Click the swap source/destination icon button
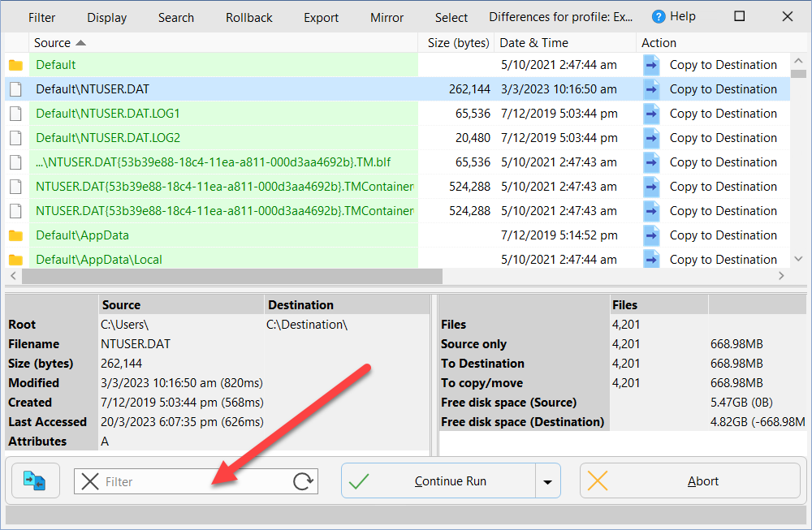 tap(34, 481)
